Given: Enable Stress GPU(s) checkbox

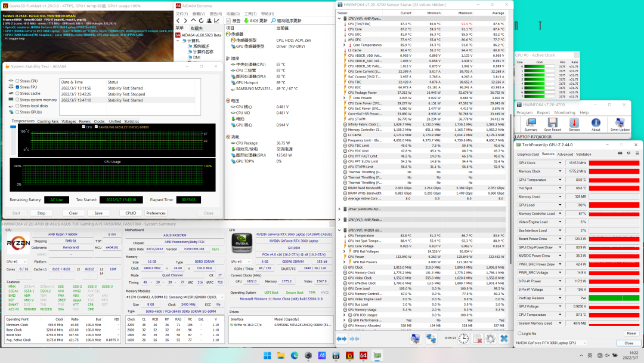Looking at the screenshot, I should click(x=17, y=112).
